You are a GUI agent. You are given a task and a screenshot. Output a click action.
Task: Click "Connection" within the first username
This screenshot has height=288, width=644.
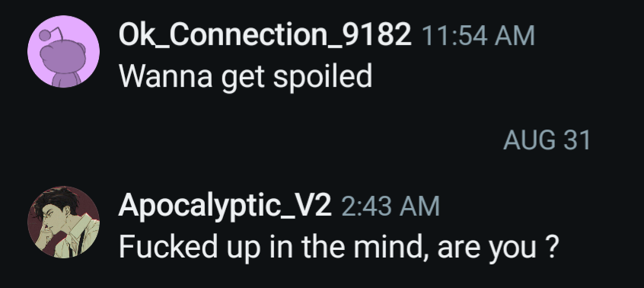[247, 34]
